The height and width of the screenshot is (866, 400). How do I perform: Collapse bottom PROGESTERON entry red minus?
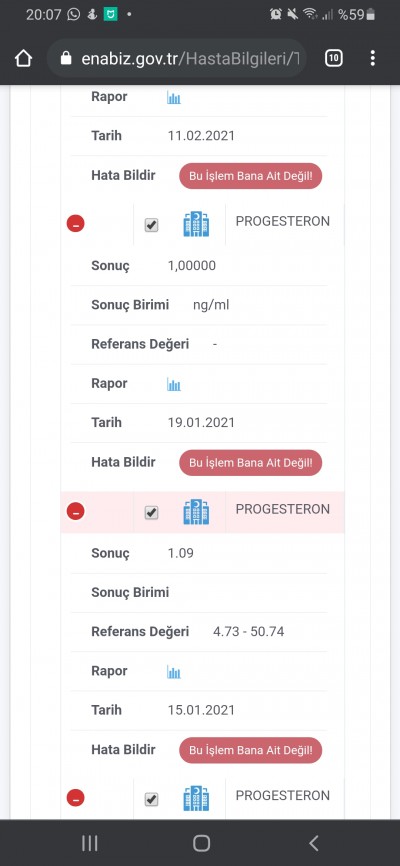coord(76,798)
